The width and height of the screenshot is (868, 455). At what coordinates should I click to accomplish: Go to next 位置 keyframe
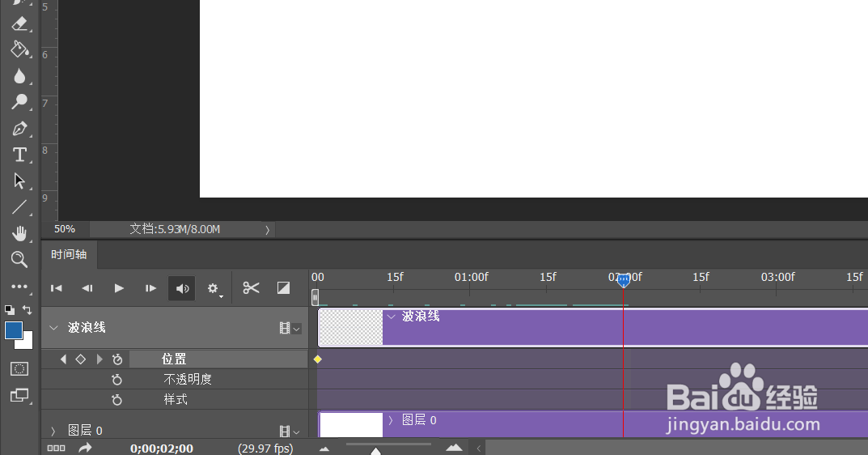point(100,359)
